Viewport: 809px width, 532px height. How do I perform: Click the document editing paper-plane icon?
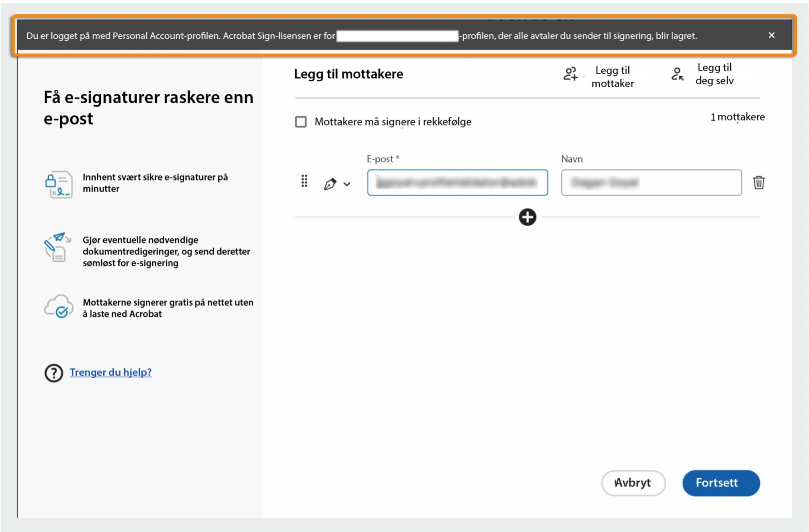pos(58,248)
